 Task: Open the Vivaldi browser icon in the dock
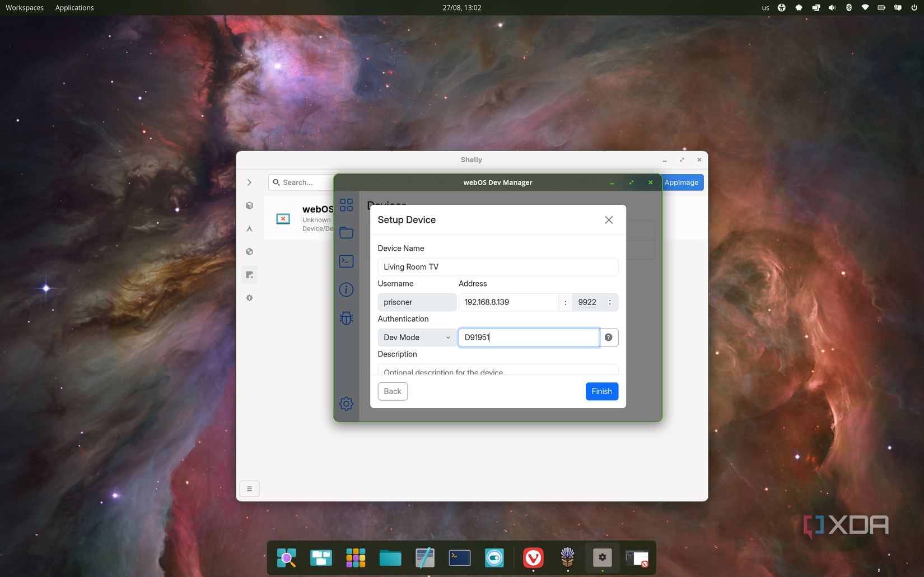point(533,557)
